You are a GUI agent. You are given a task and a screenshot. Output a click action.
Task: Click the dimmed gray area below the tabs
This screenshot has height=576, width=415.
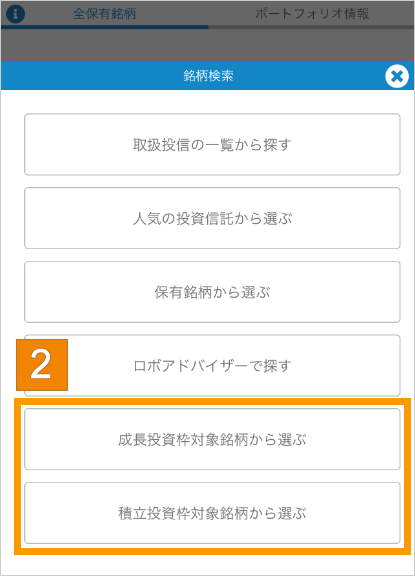pos(208,45)
